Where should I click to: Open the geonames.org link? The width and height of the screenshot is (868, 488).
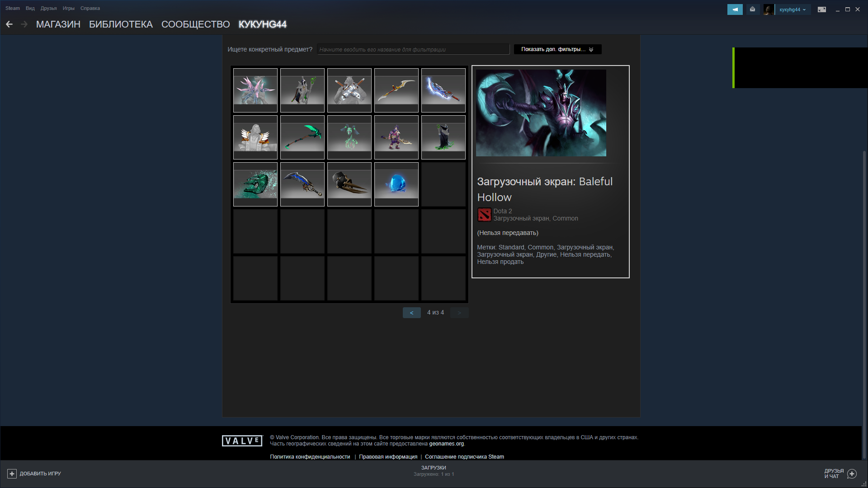(x=446, y=444)
